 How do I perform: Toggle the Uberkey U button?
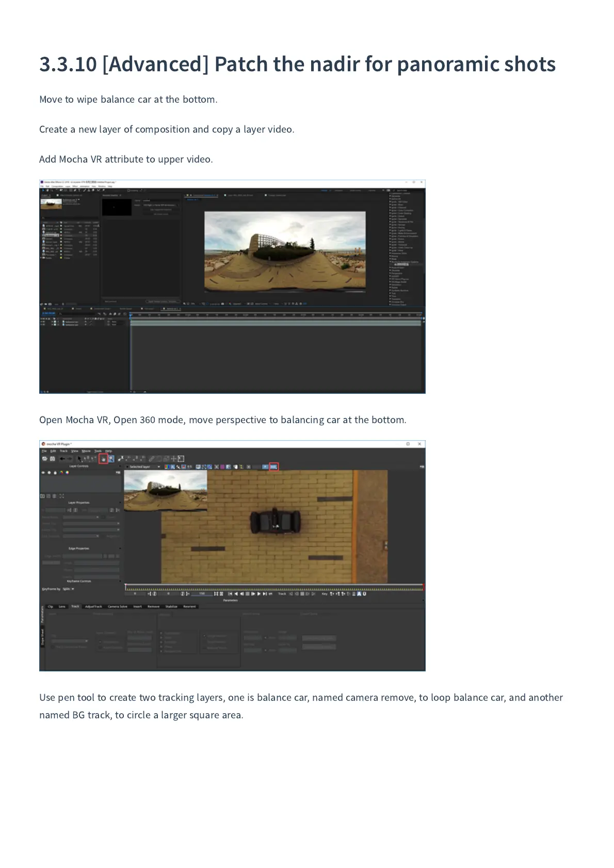(x=364, y=594)
